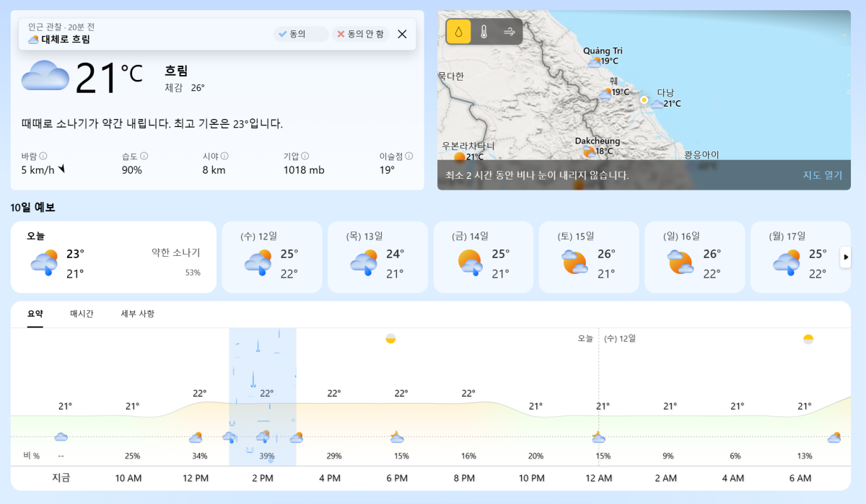Switch to the 매시간 tab
The height and width of the screenshot is (504, 866).
click(82, 314)
